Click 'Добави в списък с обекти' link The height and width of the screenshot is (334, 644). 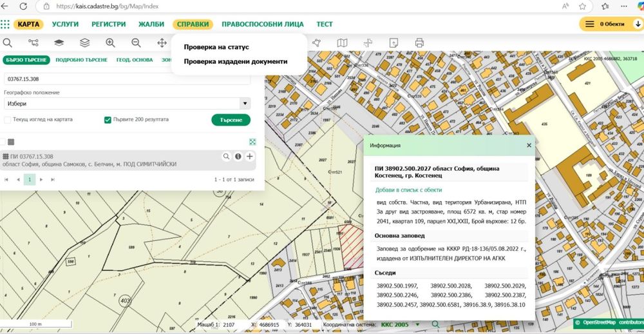pos(408,190)
